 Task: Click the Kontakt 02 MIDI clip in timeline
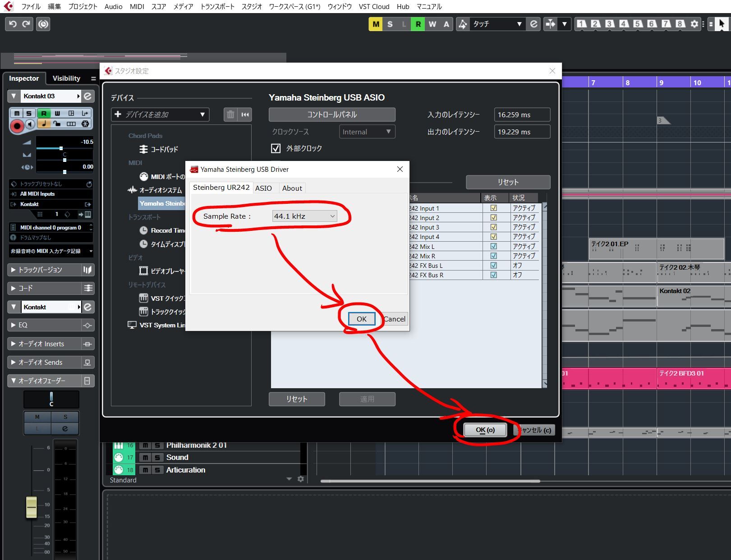(x=694, y=296)
